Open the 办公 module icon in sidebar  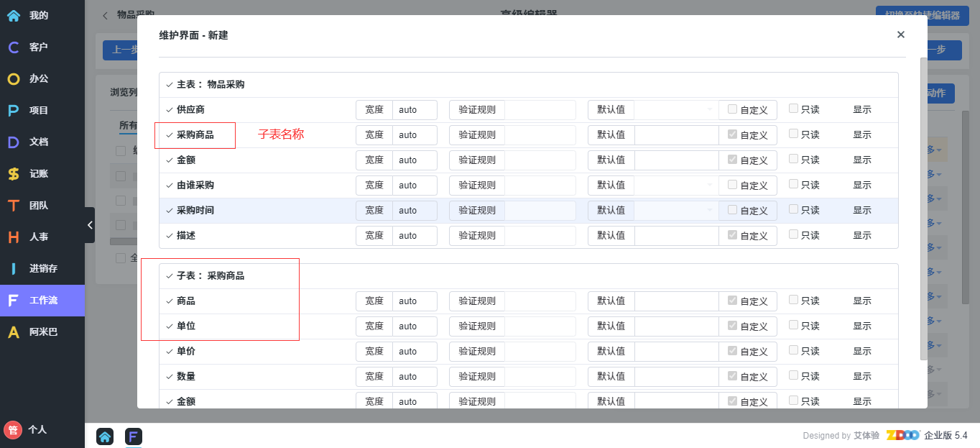14,78
